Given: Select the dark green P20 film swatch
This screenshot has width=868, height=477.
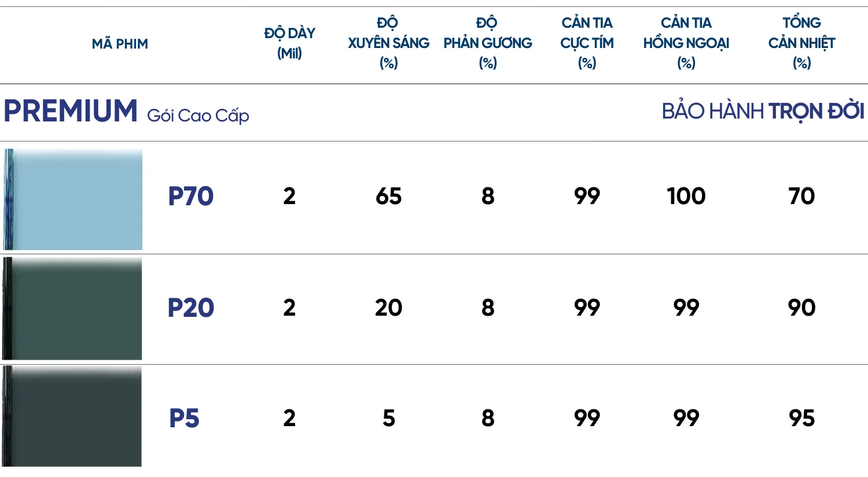Looking at the screenshot, I should (x=73, y=309).
